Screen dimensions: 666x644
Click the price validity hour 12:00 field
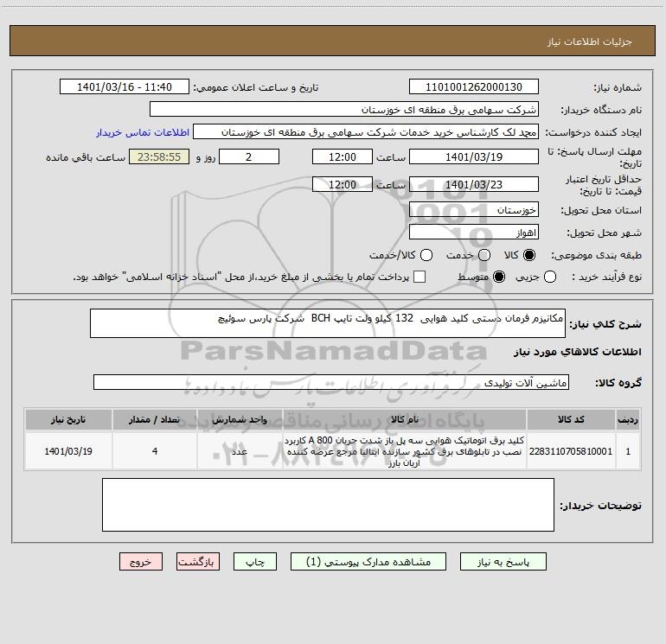pos(343,184)
